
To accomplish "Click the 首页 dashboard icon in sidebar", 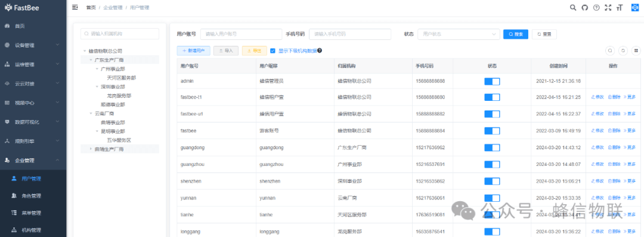I will click(7, 26).
